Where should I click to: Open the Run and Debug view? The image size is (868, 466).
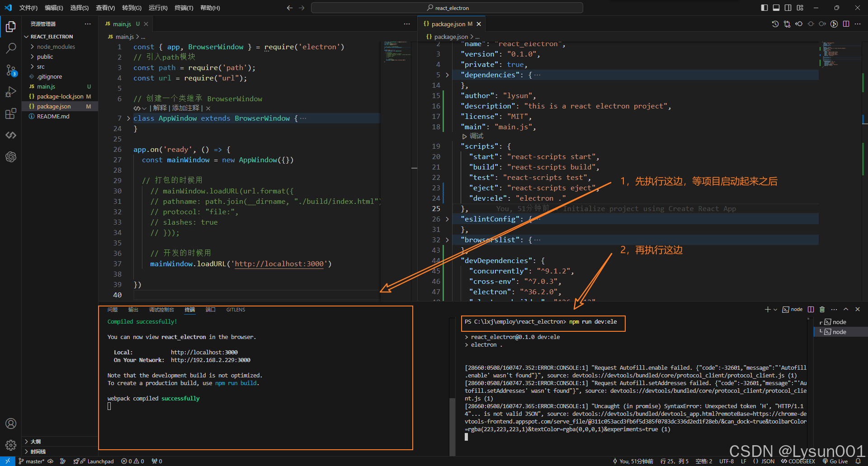pos(11,92)
